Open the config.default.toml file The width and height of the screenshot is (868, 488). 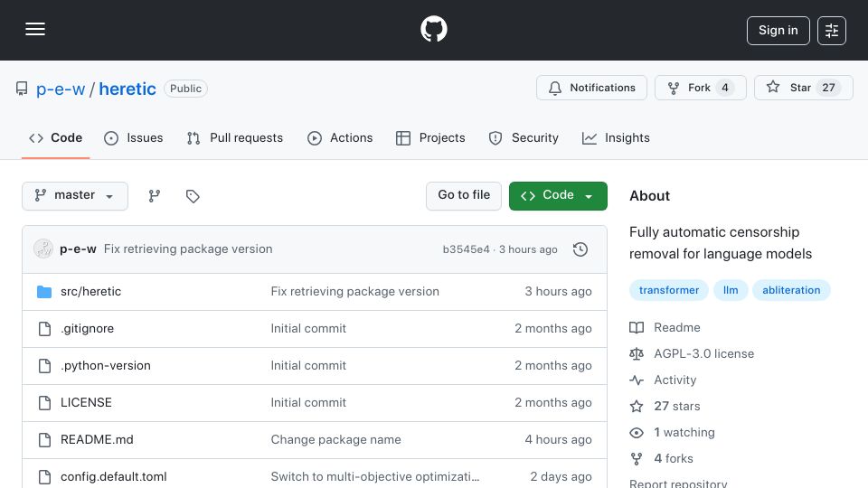tap(114, 477)
